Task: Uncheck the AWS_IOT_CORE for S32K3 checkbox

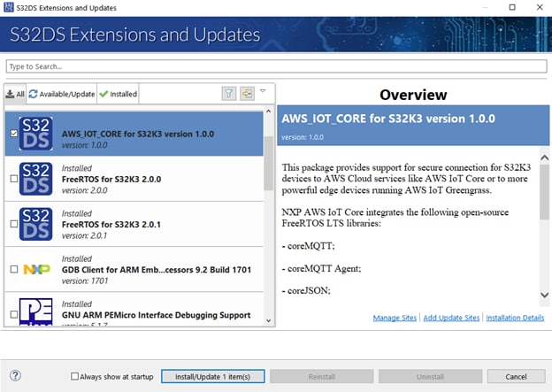Action: 12,134
